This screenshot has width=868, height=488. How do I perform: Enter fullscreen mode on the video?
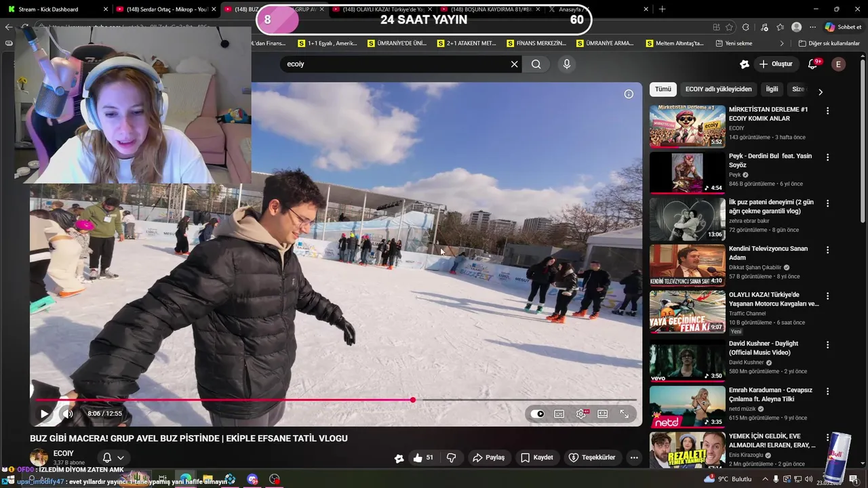tap(624, 413)
